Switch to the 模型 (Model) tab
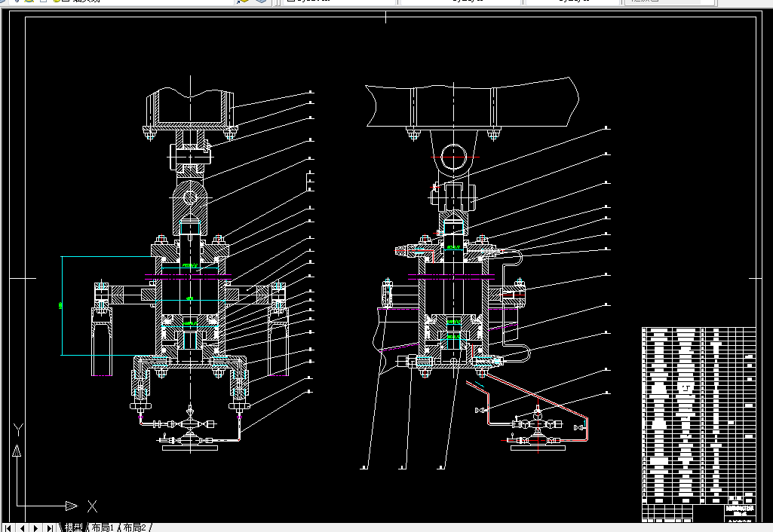The width and height of the screenshot is (773, 532). point(73,527)
